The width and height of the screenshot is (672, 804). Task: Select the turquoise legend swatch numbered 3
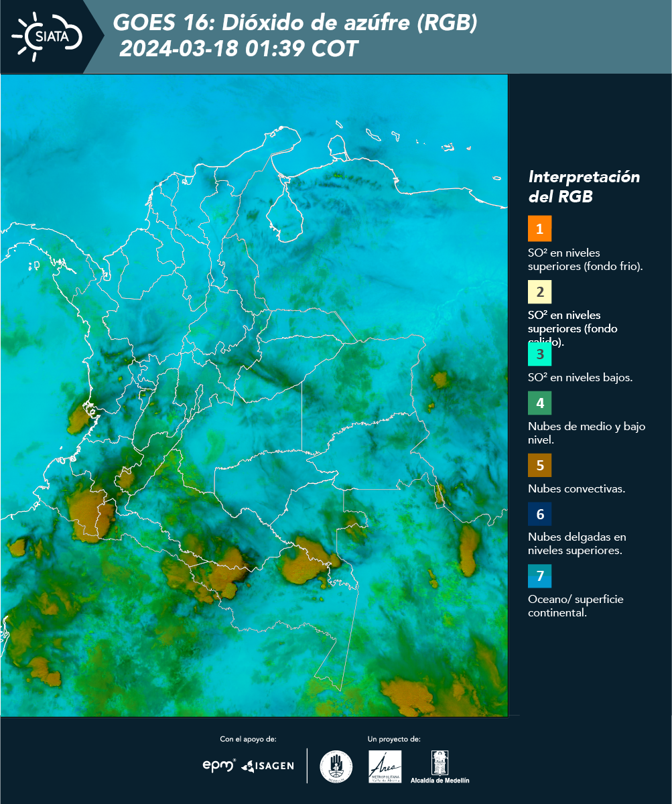tap(539, 353)
